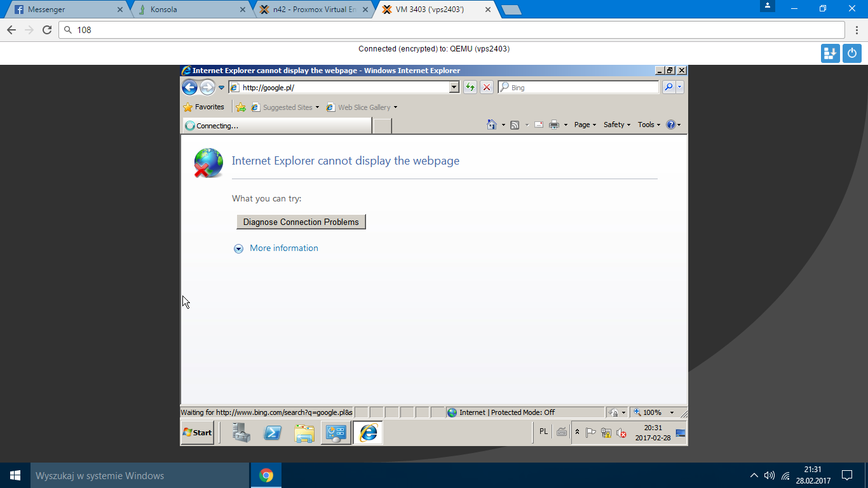The height and width of the screenshot is (488, 868).
Task: Click the VM Start button
Action: pos(198,433)
